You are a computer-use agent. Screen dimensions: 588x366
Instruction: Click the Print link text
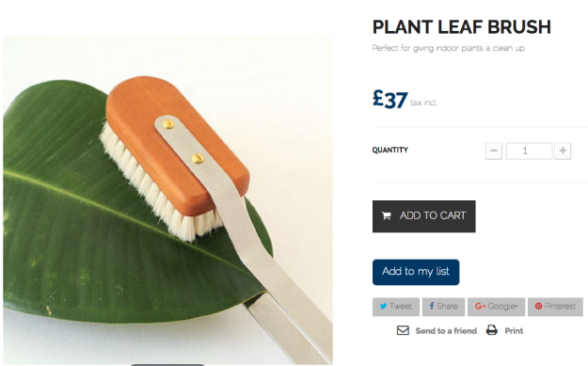pos(514,331)
